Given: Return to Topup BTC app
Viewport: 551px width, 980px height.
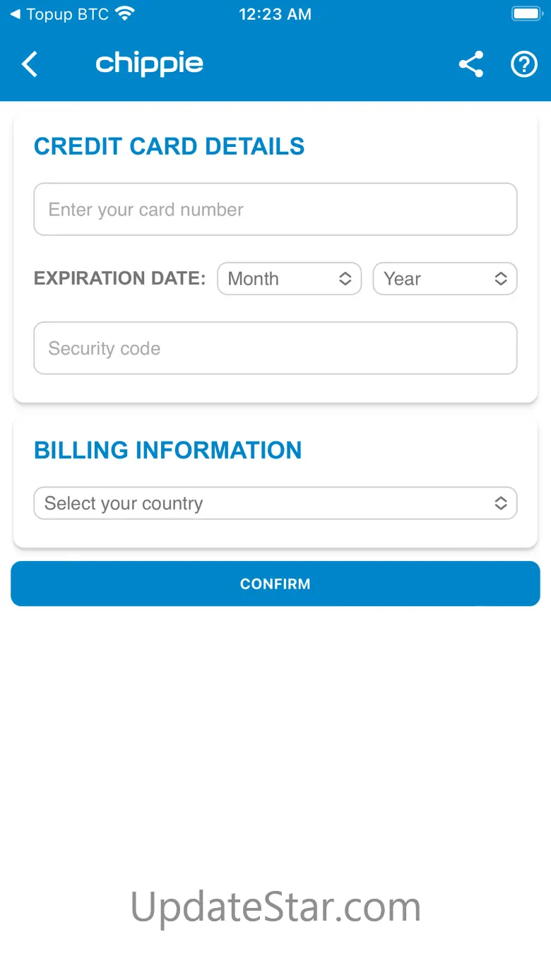Looking at the screenshot, I should (x=60, y=14).
